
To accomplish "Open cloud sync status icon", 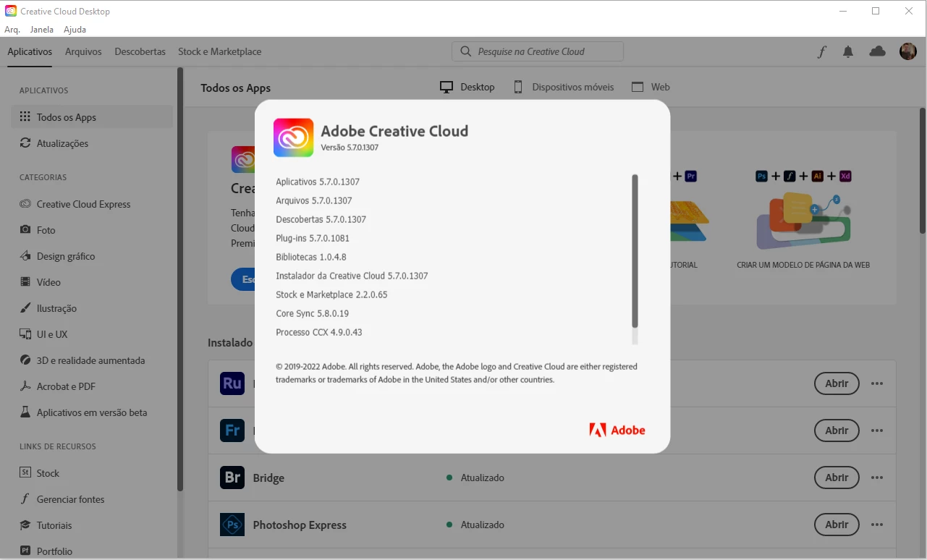I will coord(877,51).
